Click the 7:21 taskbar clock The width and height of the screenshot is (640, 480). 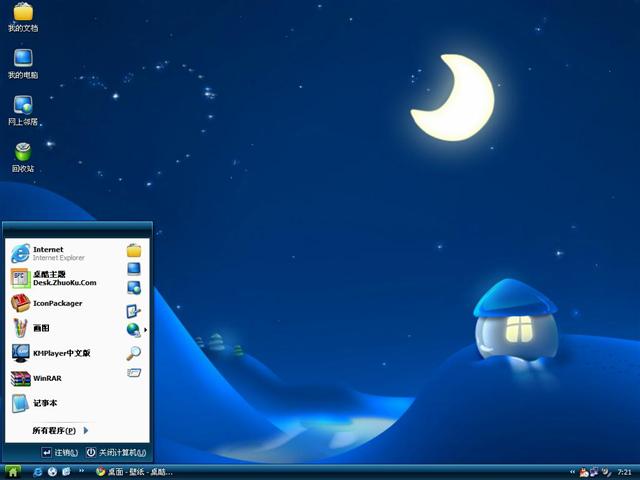(624, 472)
